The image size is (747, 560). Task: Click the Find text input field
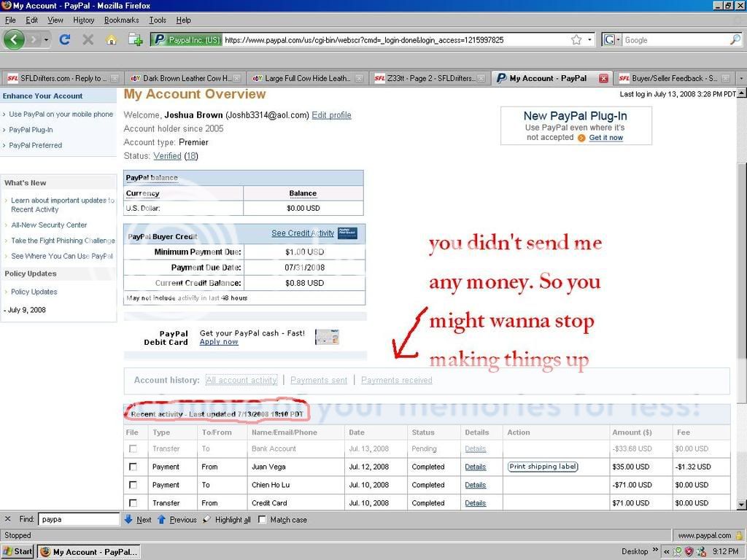point(79,519)
